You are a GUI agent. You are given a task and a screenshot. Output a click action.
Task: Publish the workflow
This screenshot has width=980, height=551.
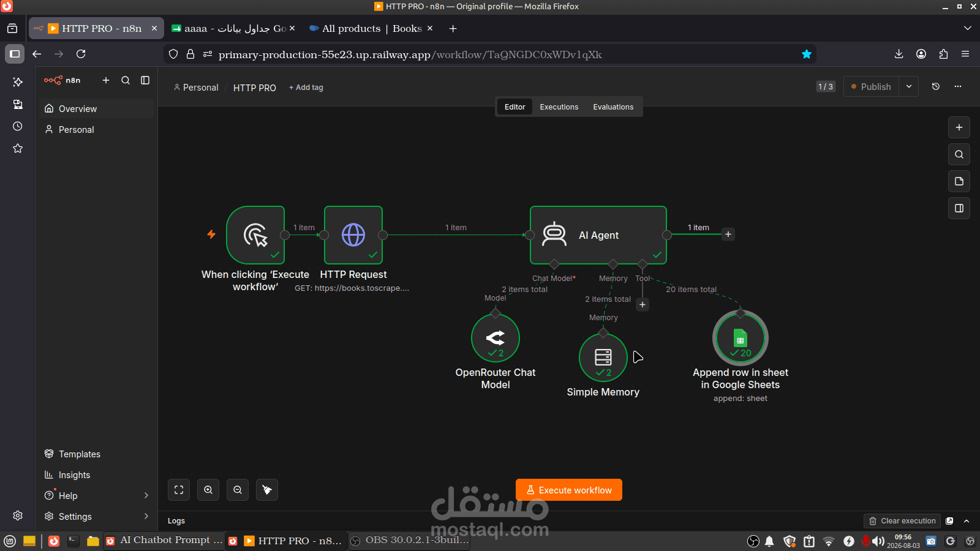871,87
